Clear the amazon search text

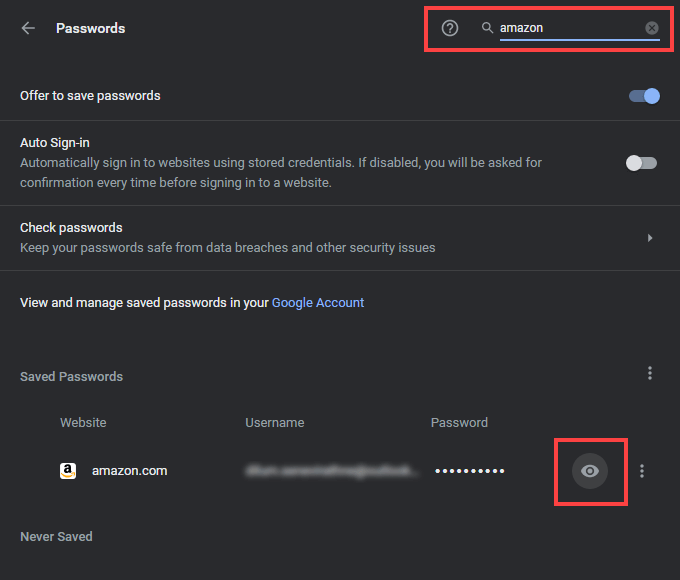652,28
